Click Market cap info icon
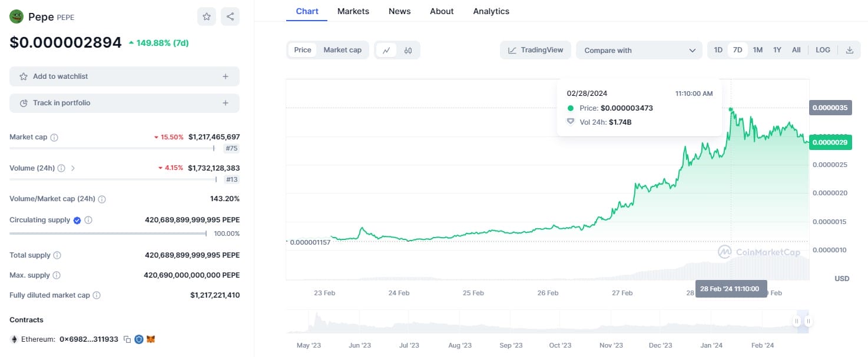The height and width of the screenshot is (357, 868). 54,137
